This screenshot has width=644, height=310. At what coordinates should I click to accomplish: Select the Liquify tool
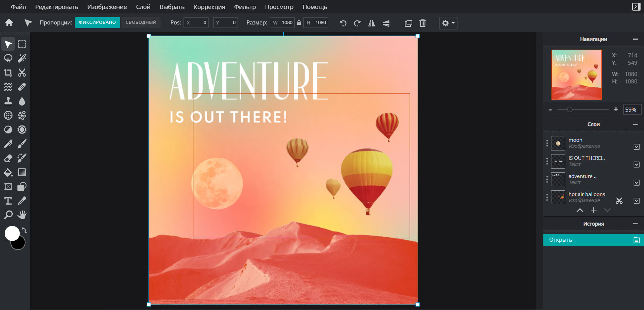[8, 87]
